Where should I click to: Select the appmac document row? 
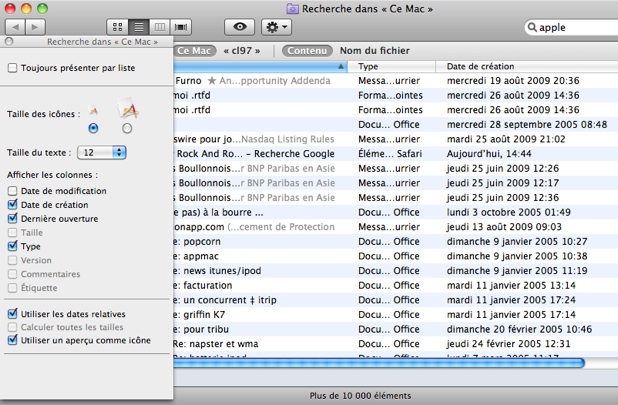pyautogui.click(x=395, y=256)
